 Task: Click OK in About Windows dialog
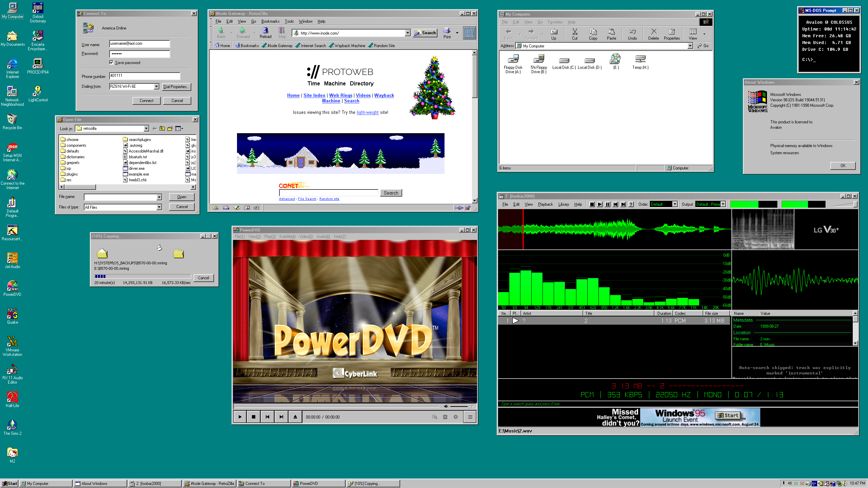(x=843, y=166)
